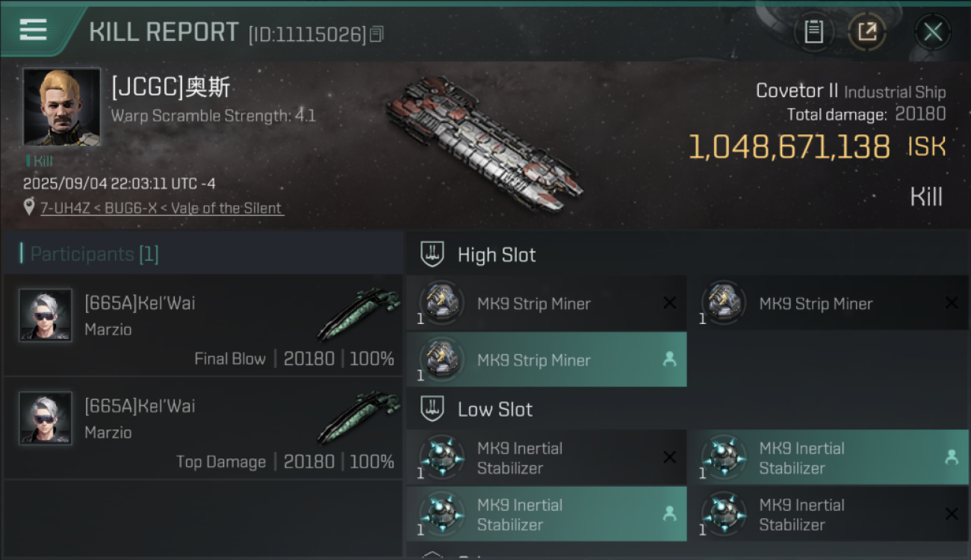Image resolution: width=971 pixels, height=560 pixels.
Task: Open the 7-UH4Z location link
Action: pyautogui.click(x=162, y=208)
